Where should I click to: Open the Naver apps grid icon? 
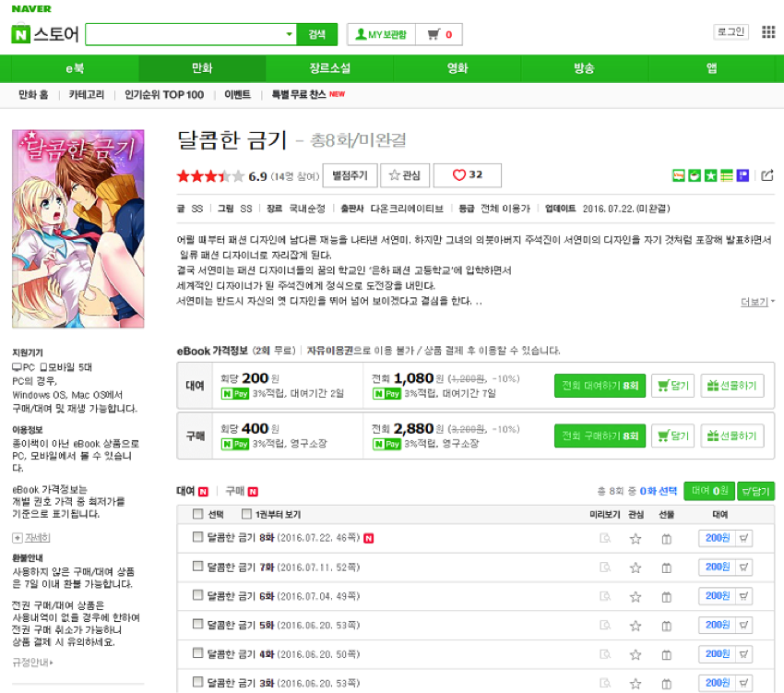pos(768,32)
